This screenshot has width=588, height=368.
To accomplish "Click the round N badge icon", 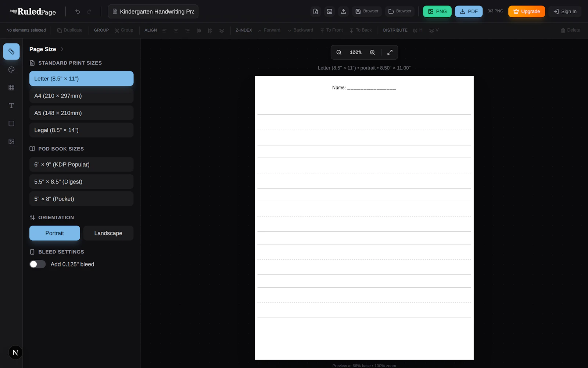I will pos(15,353).
